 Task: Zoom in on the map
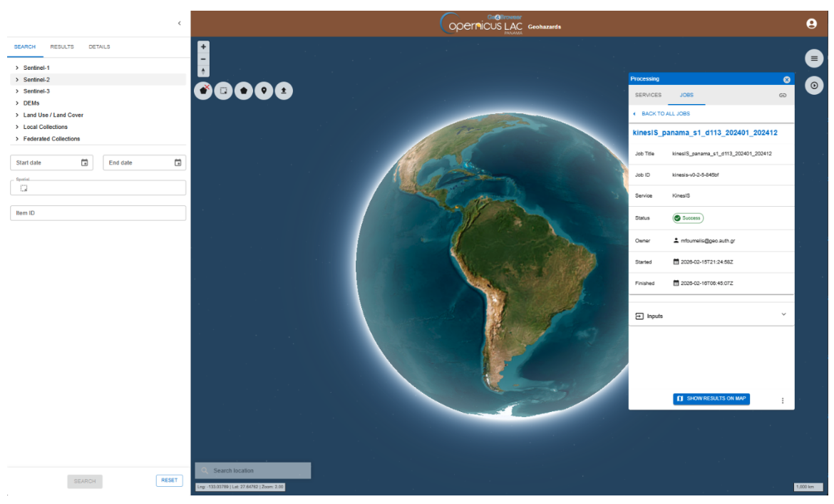(203, 47)
